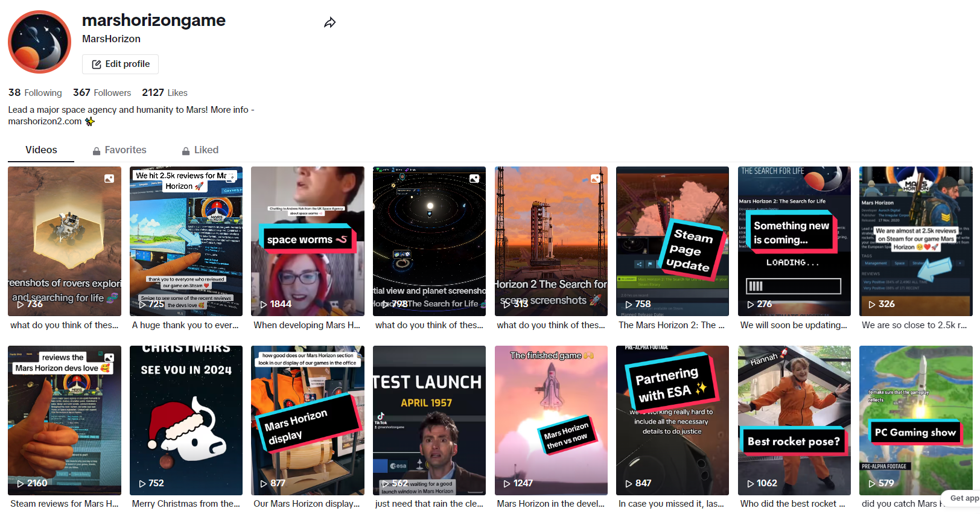Click the caption 'The Mars Horizon 2: The ...'

pos(672,325)
